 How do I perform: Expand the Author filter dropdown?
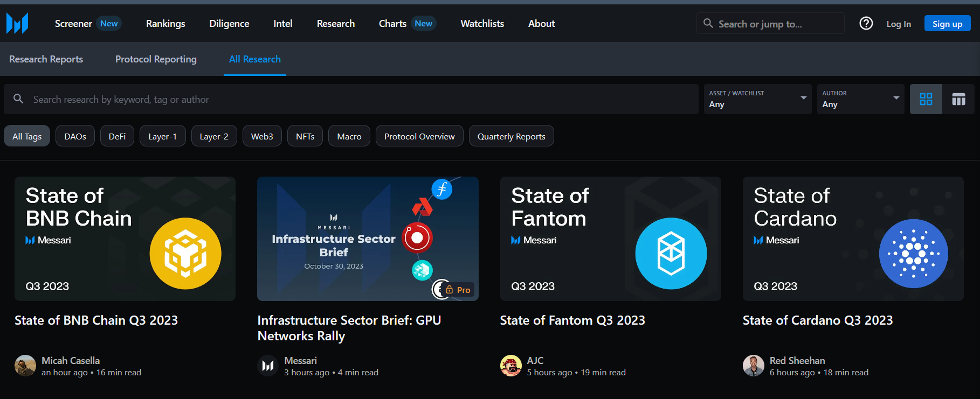860,99
